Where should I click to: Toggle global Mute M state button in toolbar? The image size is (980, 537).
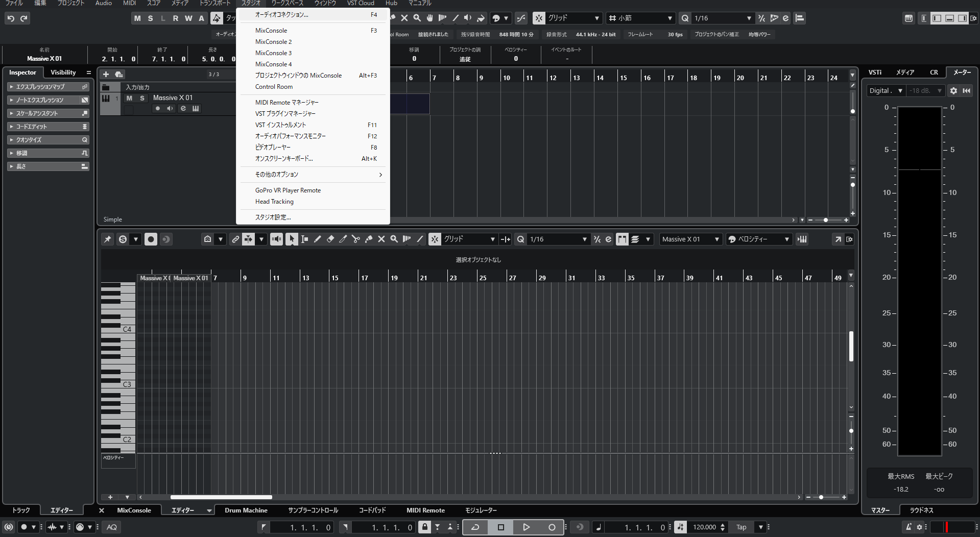point(137,18)
